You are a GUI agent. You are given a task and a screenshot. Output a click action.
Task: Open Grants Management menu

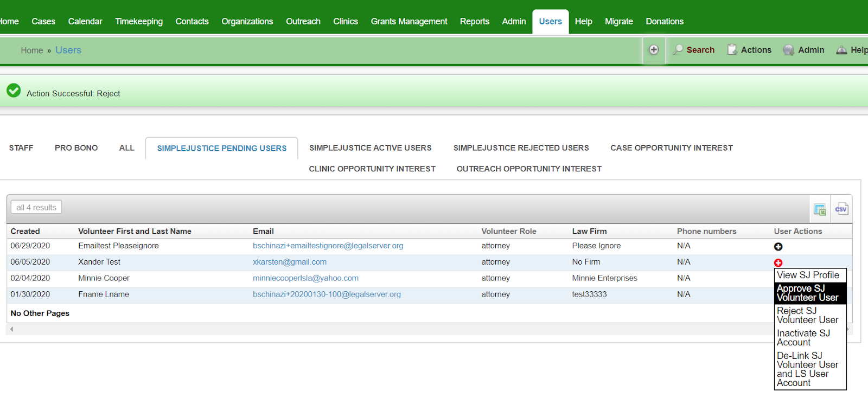[409, 21]
